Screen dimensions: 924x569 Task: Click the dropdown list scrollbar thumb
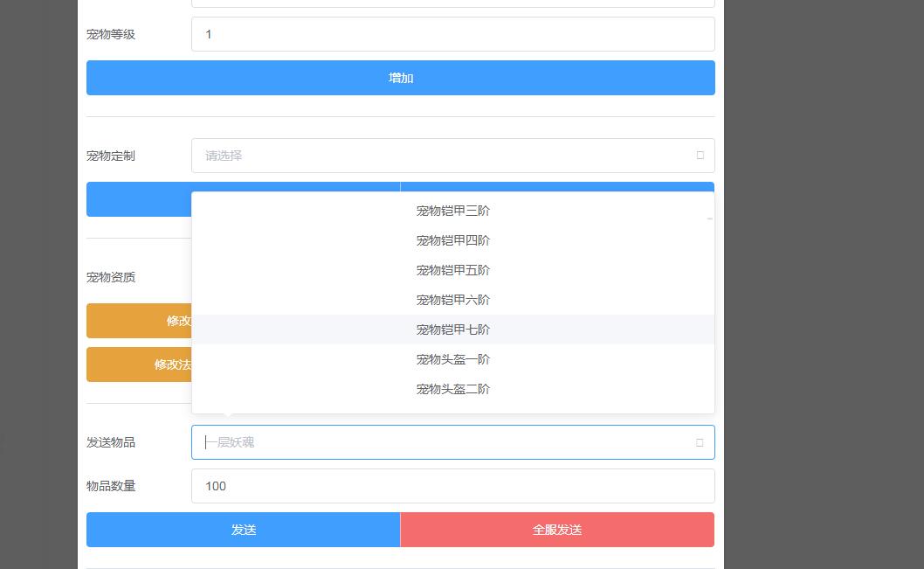[709, 219]
